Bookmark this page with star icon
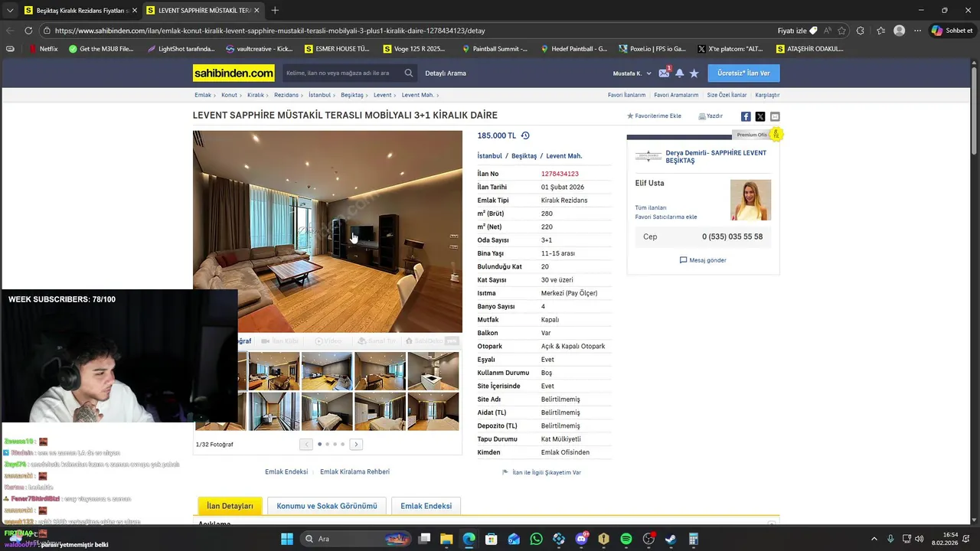The width and height of the screenshot is (980, 551). 841,31
